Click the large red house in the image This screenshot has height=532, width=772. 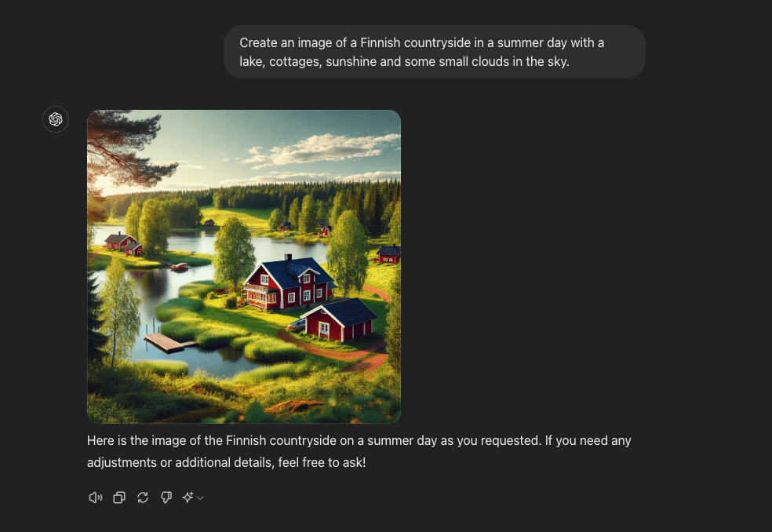289,283
